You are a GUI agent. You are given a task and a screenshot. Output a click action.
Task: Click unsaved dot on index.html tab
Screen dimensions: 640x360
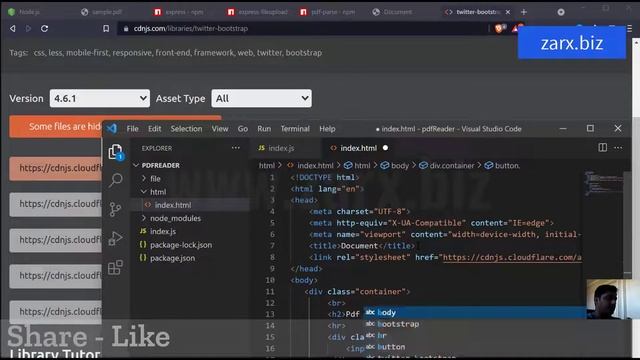385,148
